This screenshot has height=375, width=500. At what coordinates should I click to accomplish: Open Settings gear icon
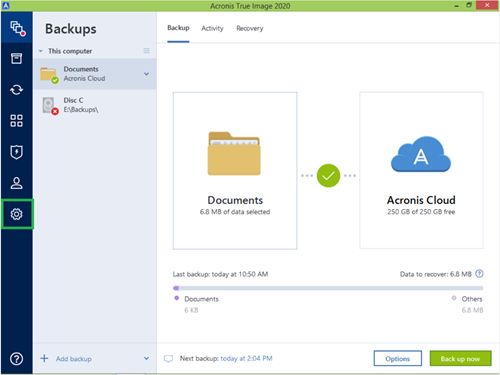coord(16,214)
